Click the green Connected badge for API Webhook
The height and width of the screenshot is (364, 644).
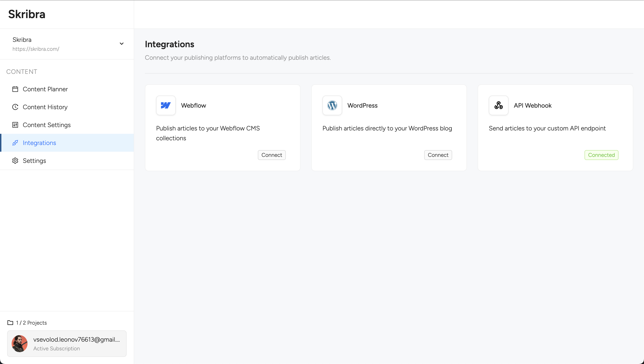tap(601, 155)
